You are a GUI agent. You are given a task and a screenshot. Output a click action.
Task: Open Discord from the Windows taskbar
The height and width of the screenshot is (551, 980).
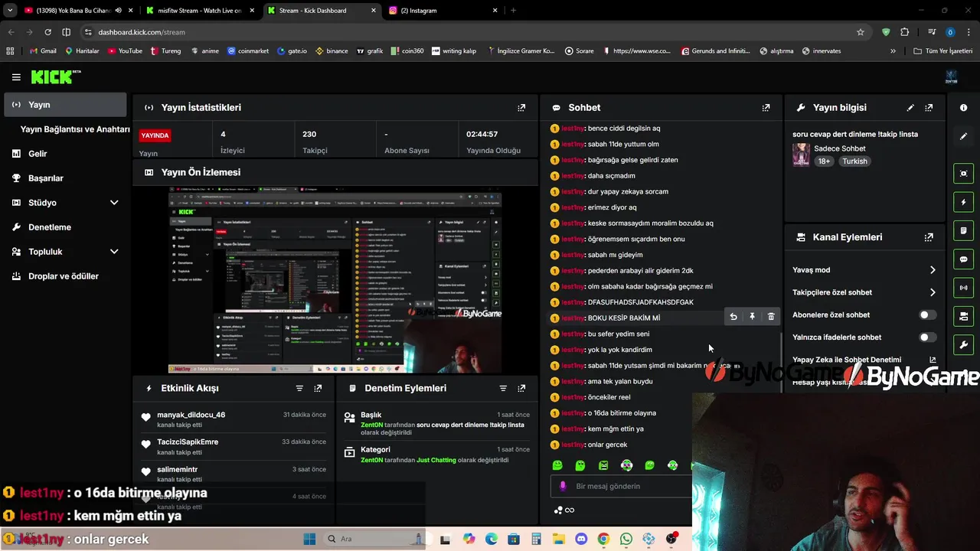coord(581,540)
